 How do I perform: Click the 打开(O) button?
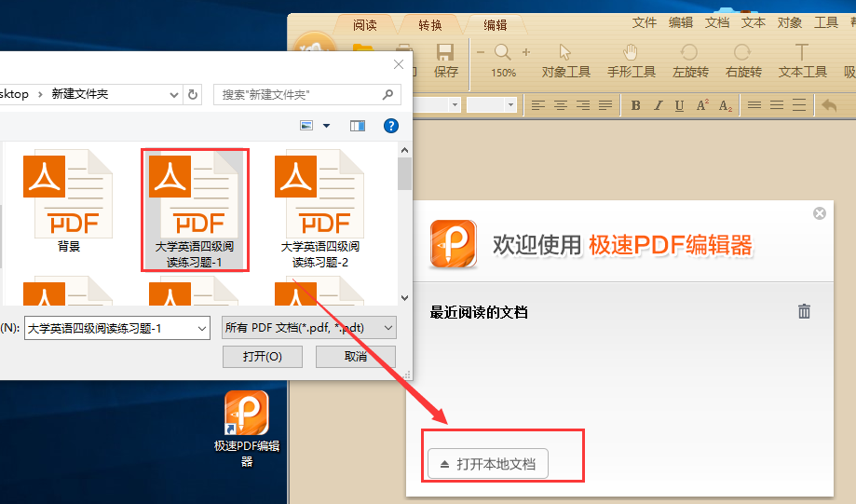[x=263, y=357]
